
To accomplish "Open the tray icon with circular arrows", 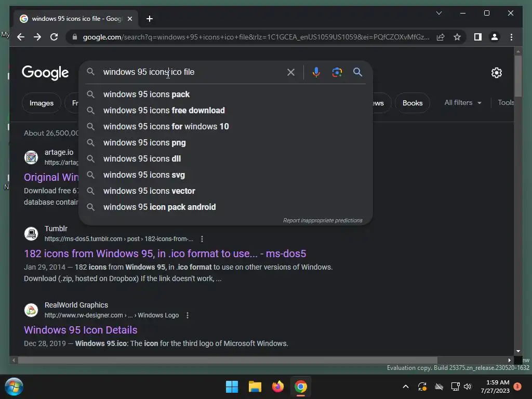I will tap(422, 387).
